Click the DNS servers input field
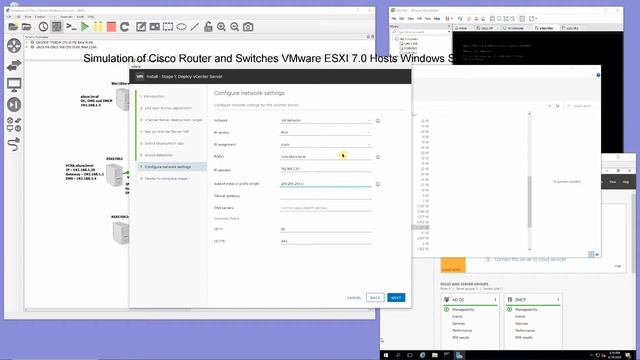 pyautogui.click(x=326, y=208)
